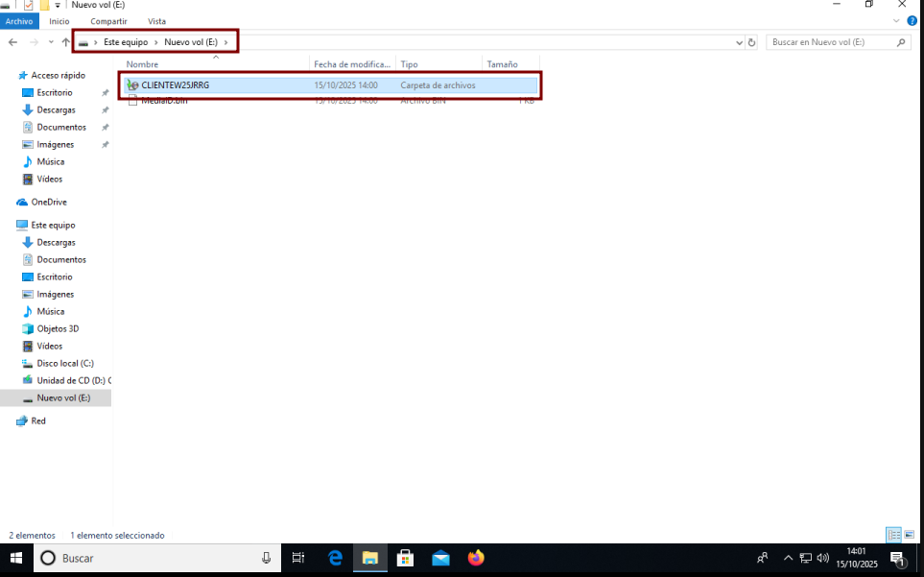Click the Back navigation arrow
Image resolution: width=924 pixels, height=577 pixels.
point(13,42)
